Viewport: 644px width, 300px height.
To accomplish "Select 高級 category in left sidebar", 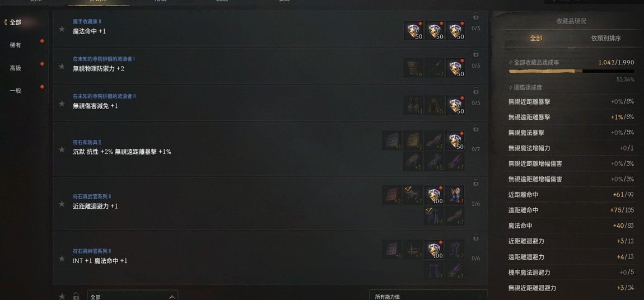I will [x=16, y=68].
